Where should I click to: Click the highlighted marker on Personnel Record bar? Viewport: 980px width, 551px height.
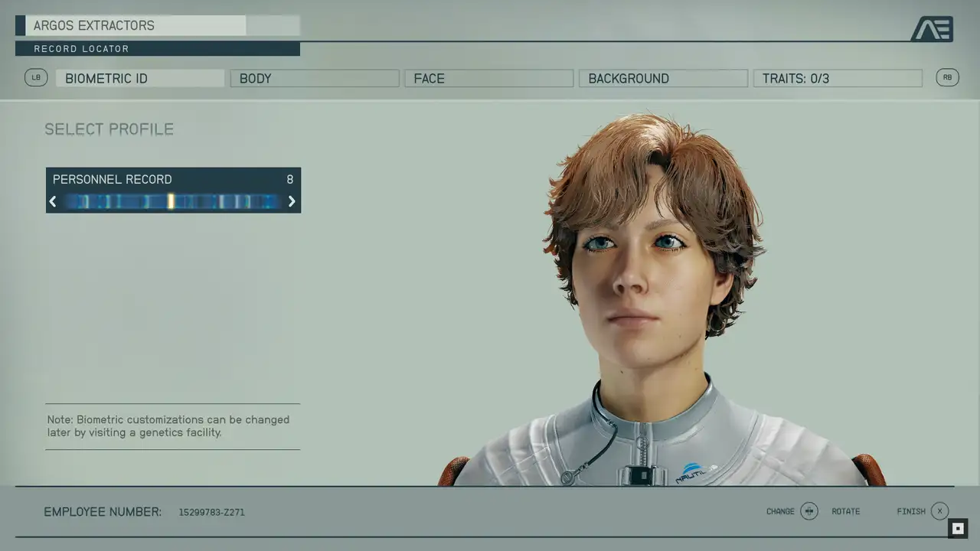click(x=171, y=201)
